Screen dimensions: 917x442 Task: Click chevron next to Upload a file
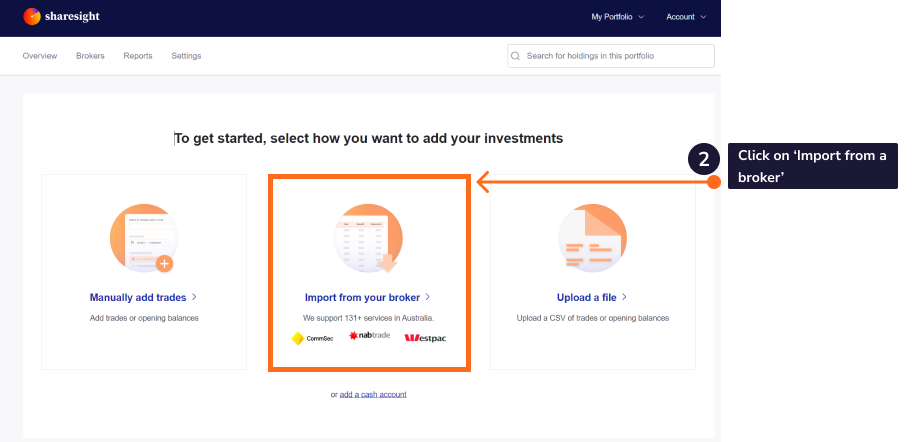click(x=625, y=297)
